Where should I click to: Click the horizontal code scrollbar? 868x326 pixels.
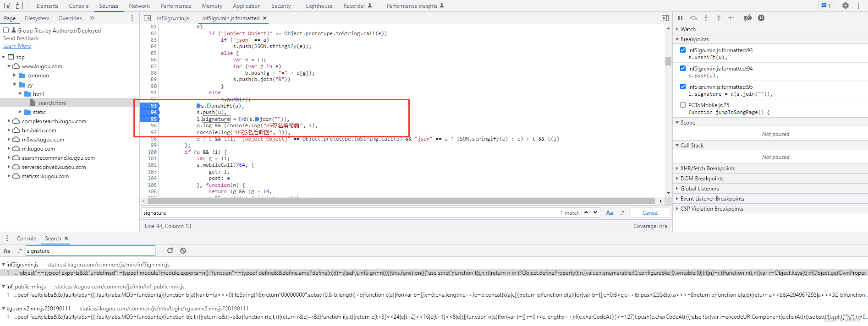[401, 201]
